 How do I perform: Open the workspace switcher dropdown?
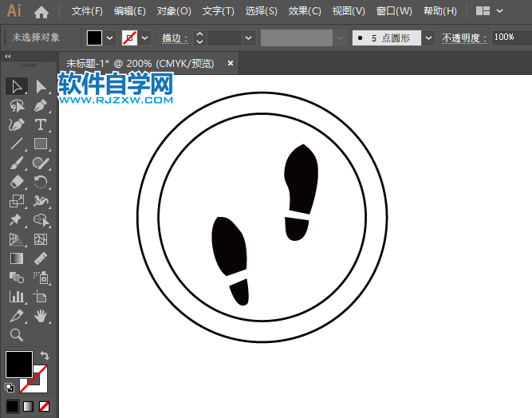point(499,11)
